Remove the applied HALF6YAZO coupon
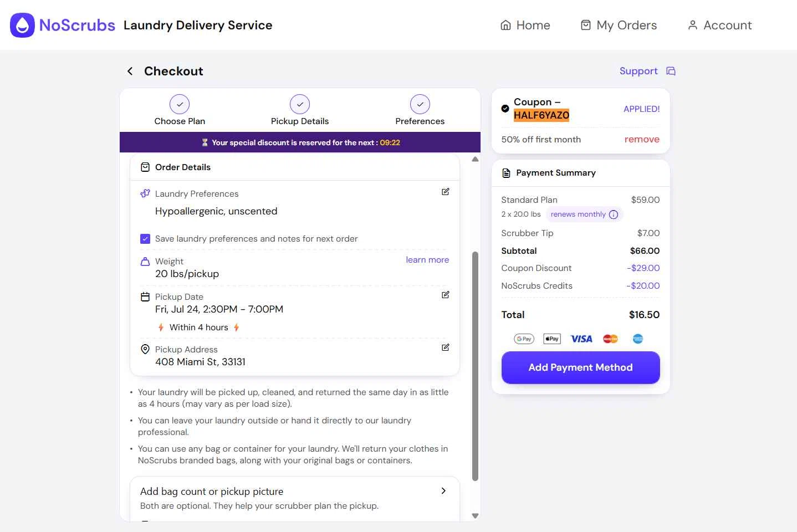This screenshot has height=532, width=797. (642, 140)
